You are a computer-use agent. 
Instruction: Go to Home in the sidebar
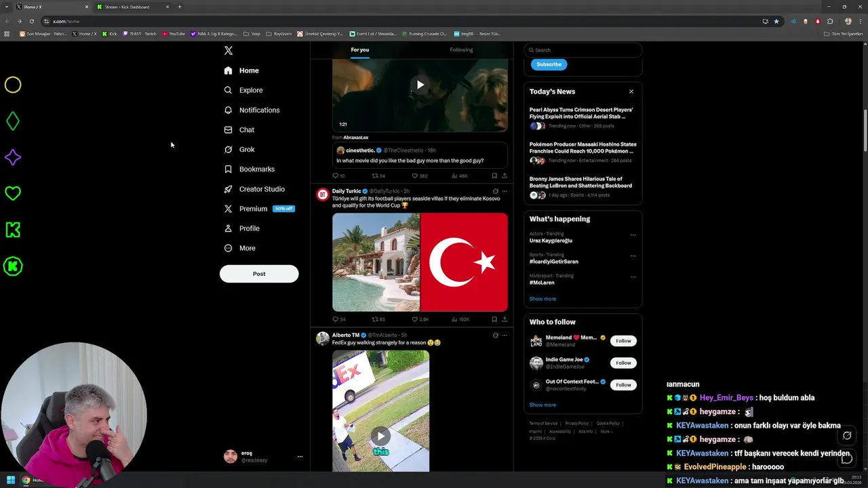coord(241,70)
